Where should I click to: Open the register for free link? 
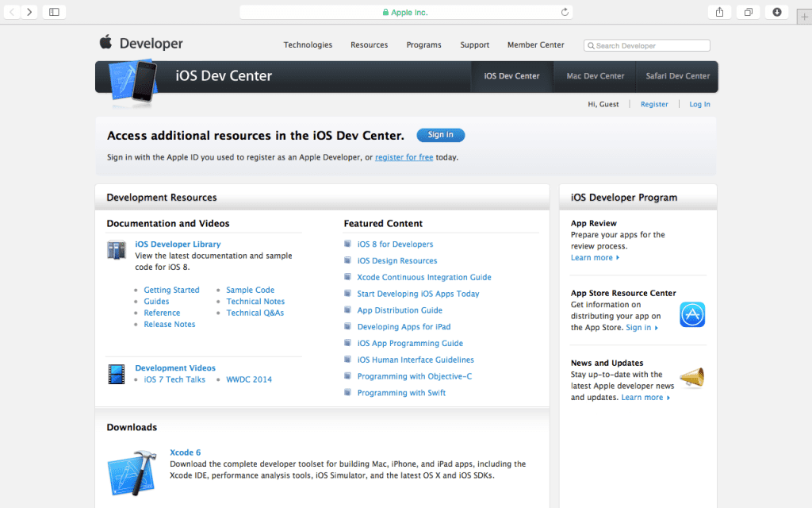(404, 157)
